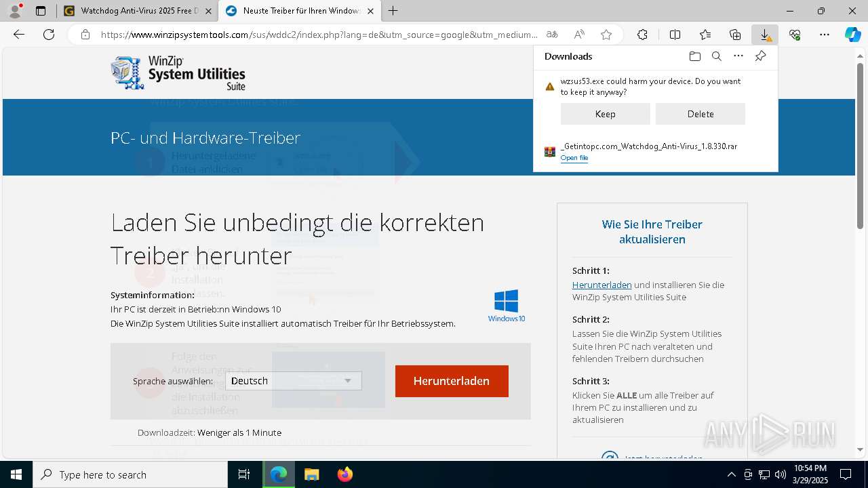Switch to the Watchdog Anti-Virus 2025 tab
Screen dimensions: 868x488
[132, 11]
